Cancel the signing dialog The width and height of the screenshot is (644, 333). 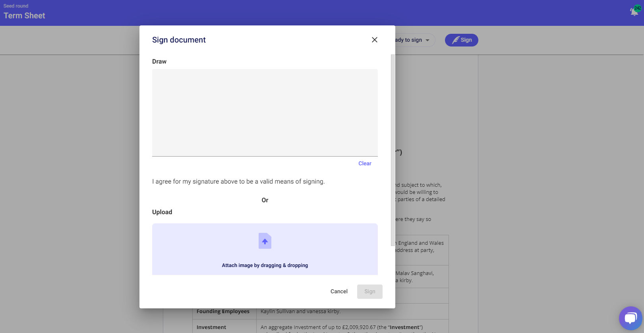(339, 291)
